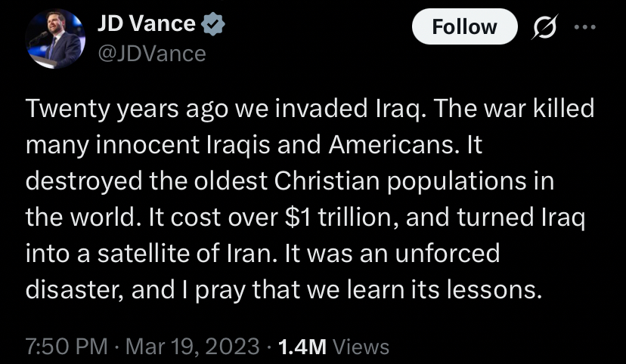Image resolution: width=626 pixels, height=364 pixels.
Task: Open the @JDVance handle link
Action: tap(151, 53)
